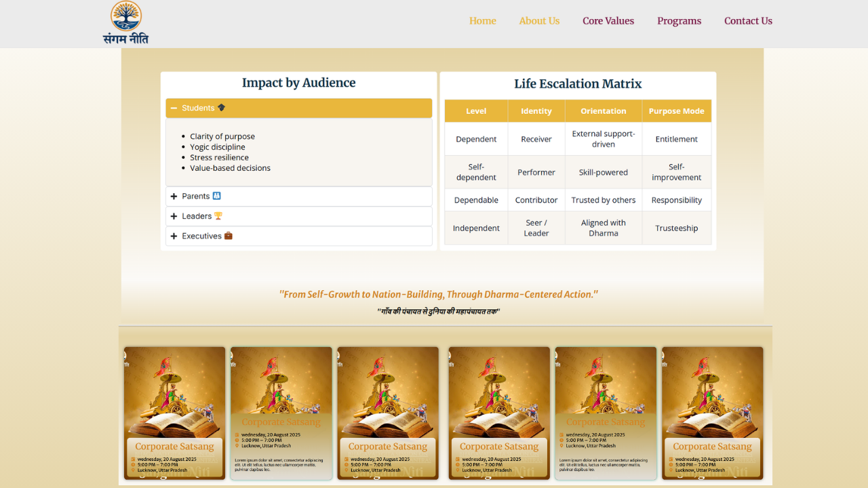Image resolution: width=868 pixels, height=488 pixels.
Task: Click the 'Seer / Leader' cell
Action: [x=536, y=228]
